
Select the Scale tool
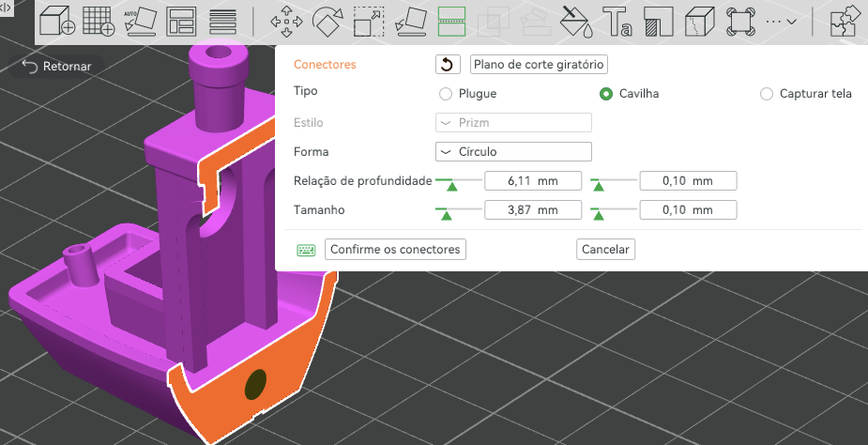pos(369,22)
